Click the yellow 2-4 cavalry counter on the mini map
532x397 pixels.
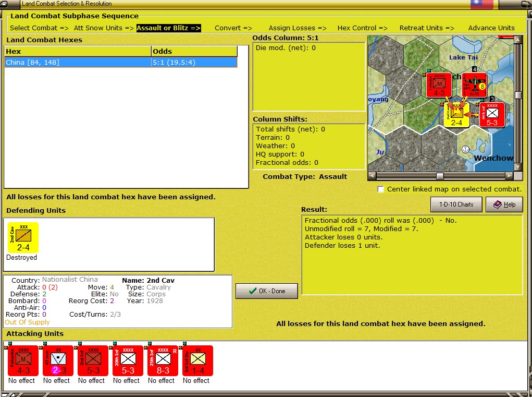coord(456,115)
